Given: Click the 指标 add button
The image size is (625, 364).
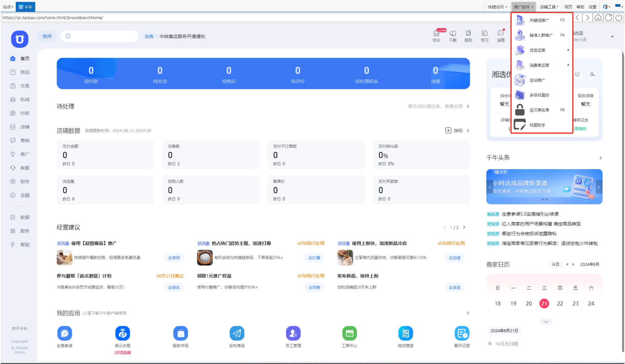Looking at the screenshot, I should [x=454, y=131].
